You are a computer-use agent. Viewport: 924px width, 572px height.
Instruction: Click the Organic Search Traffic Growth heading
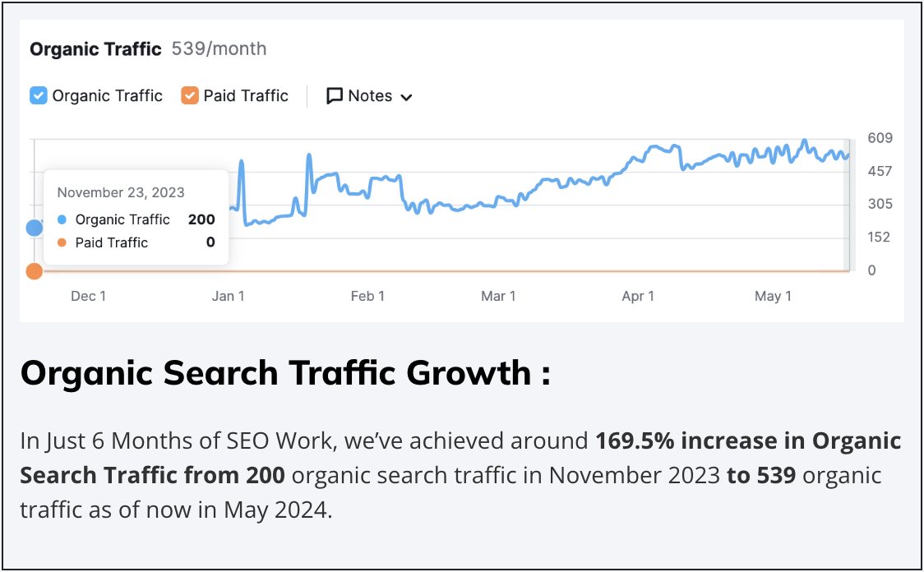[285, 373]
